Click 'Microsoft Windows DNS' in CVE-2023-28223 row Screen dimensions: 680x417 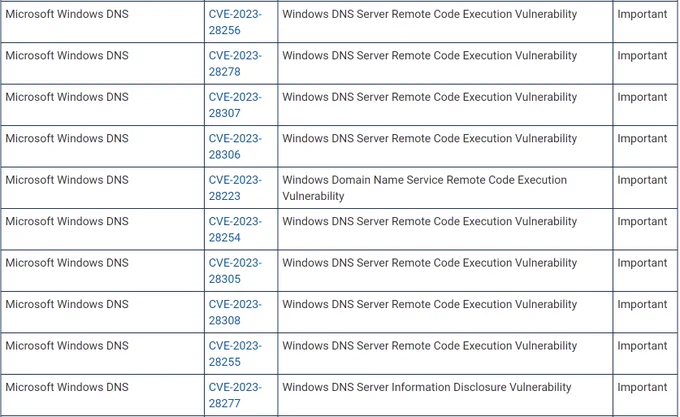67,180
